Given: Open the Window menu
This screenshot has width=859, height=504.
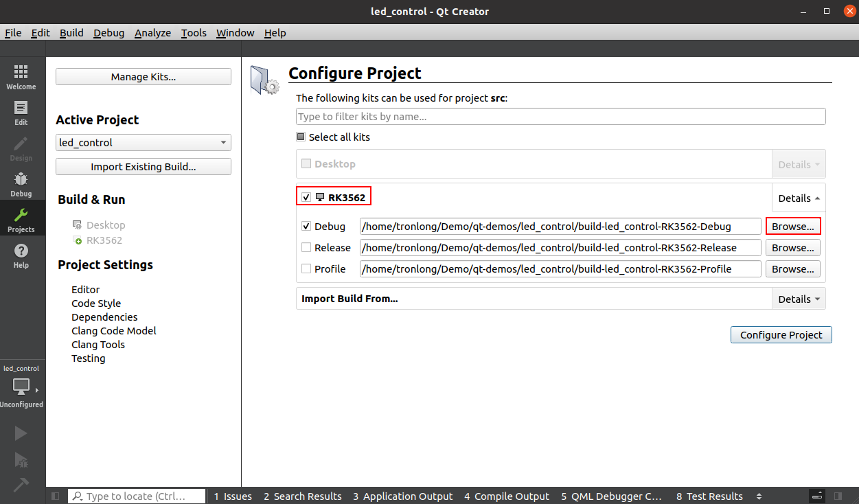Looking at the screenshot, I should 235,33.
